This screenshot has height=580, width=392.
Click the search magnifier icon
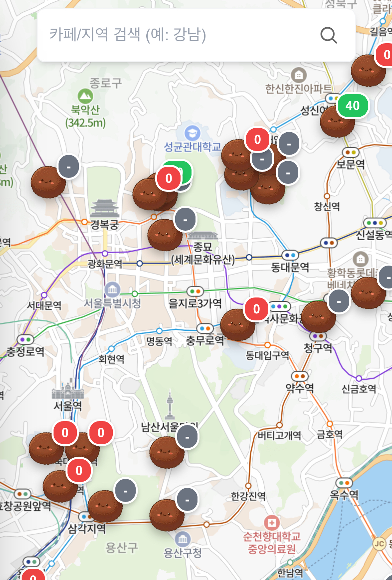coord(328,35)
